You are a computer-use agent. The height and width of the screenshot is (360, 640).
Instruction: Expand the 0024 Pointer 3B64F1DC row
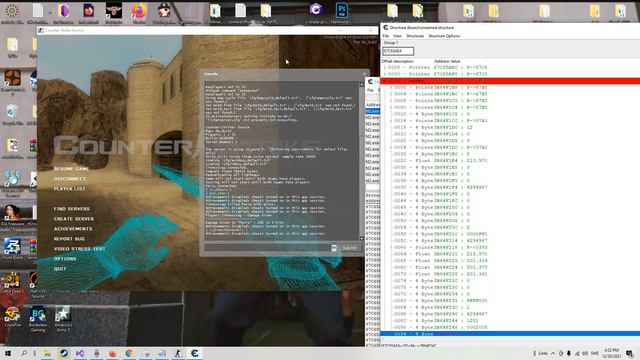click(x=391, y=147)
